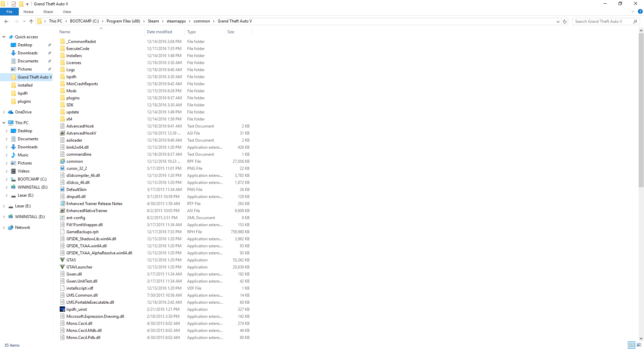Click the common RPF file icon

click(x=62, y=161)
